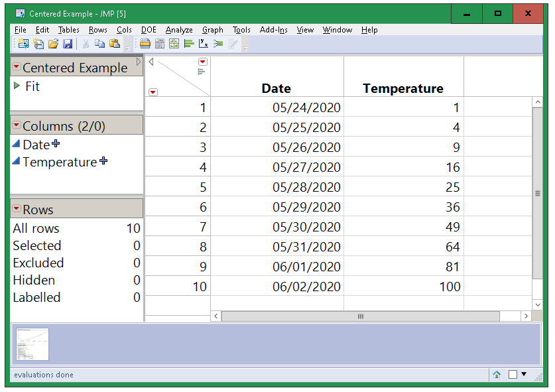This screenshot has width=555, height=392.
Task: Click the Fit Y by X icon
Action: (x=204, y=44)
